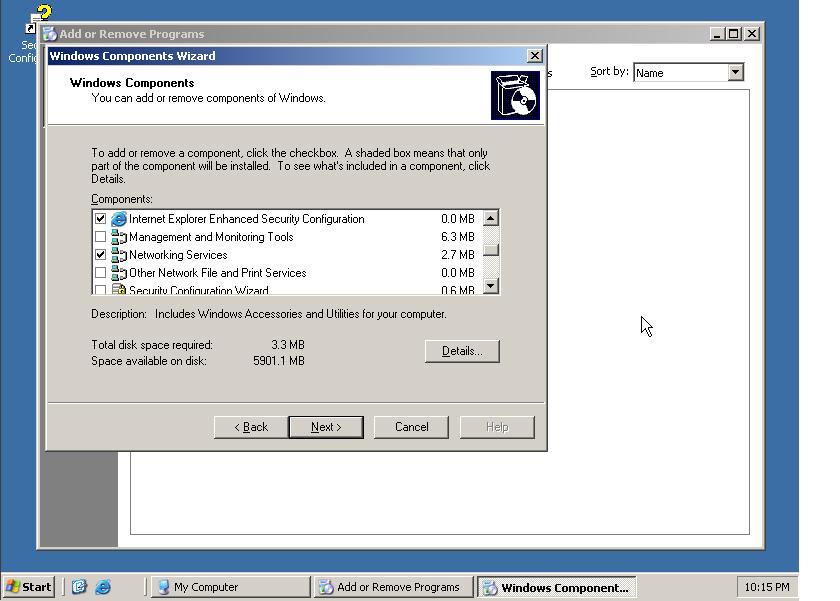Switch to Add or Remove Programs taskbar button
Screen dimensions: 840x601
[x=394, y=587]
